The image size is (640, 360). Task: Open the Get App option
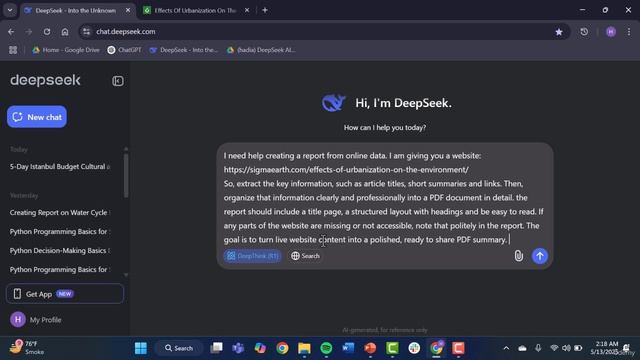point(64,294)
